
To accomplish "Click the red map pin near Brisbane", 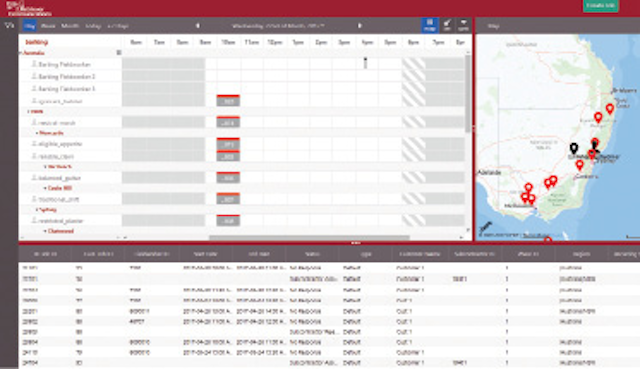I will (x=610, y=109).
